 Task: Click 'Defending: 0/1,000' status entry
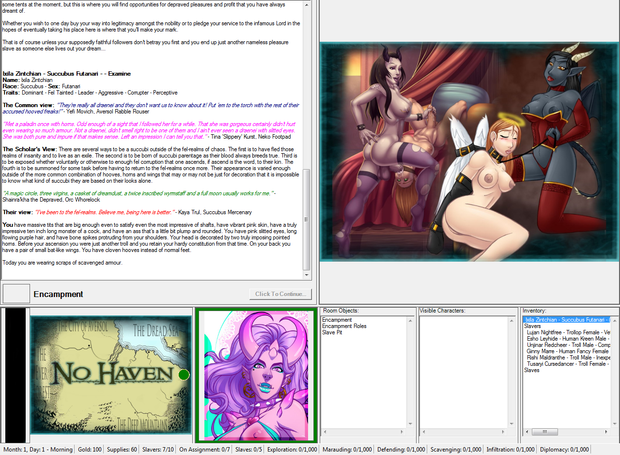tap(401, 449)
